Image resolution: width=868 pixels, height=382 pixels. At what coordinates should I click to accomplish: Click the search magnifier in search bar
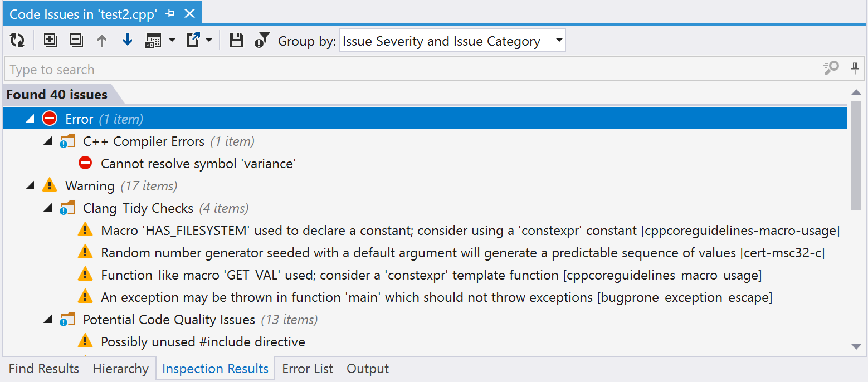tap(831, 68)
